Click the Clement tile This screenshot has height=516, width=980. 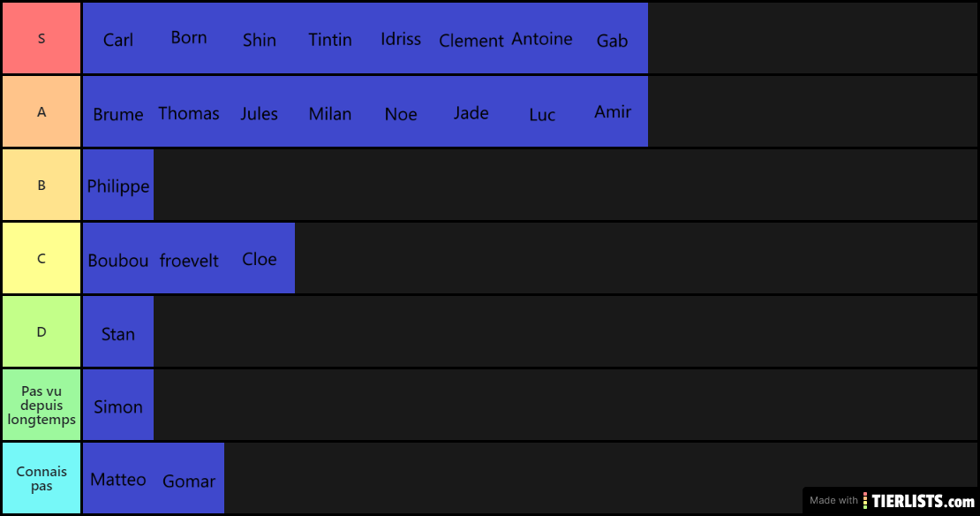click(x=471, y=38)
